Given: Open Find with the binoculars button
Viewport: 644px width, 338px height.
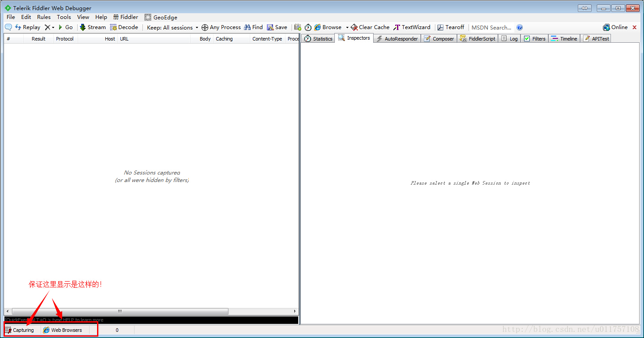Looking at the screenshot, I should click(x=253, y=27).
